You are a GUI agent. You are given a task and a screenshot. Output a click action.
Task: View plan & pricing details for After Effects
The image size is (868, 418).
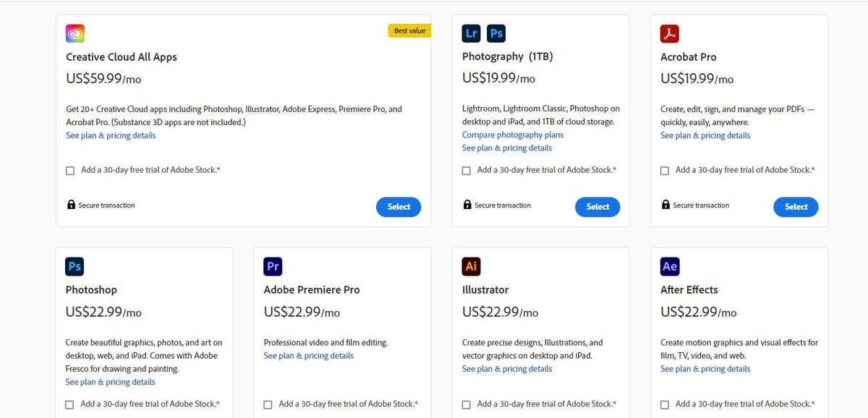pos(705,369)
